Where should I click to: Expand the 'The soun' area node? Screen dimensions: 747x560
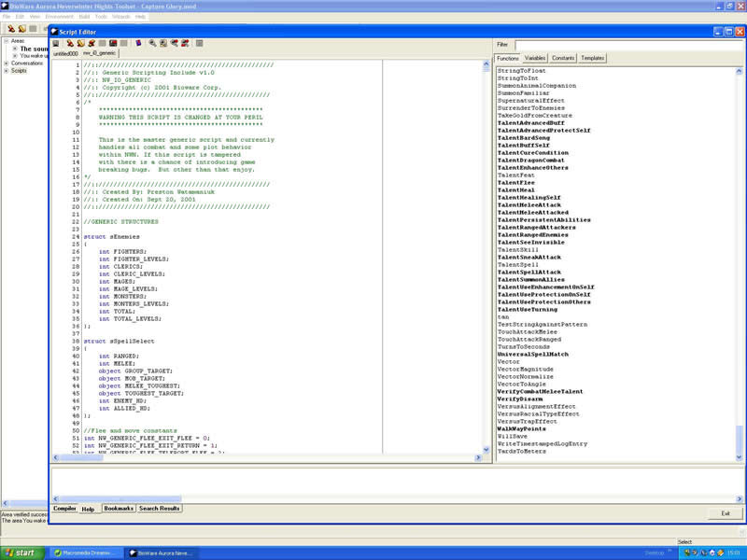coord(15,49)
